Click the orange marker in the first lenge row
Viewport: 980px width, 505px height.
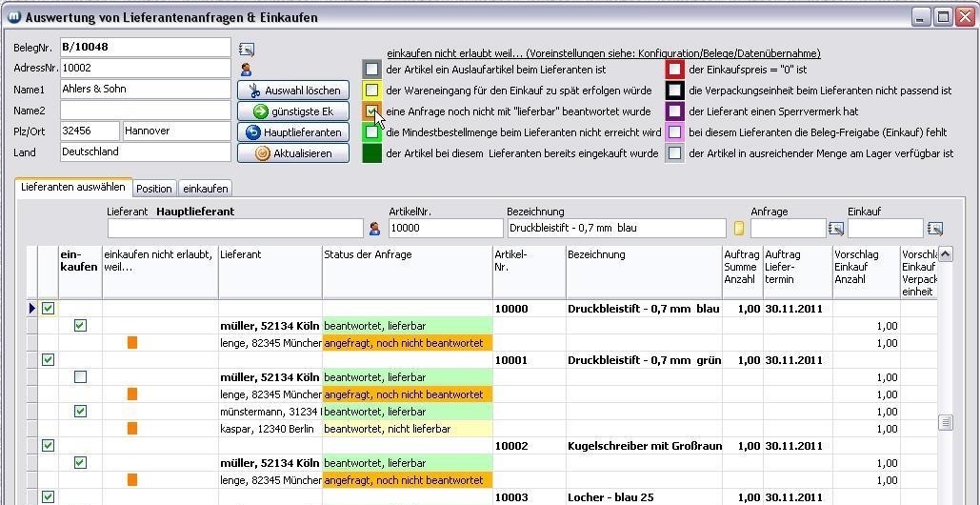pos(132,343)
